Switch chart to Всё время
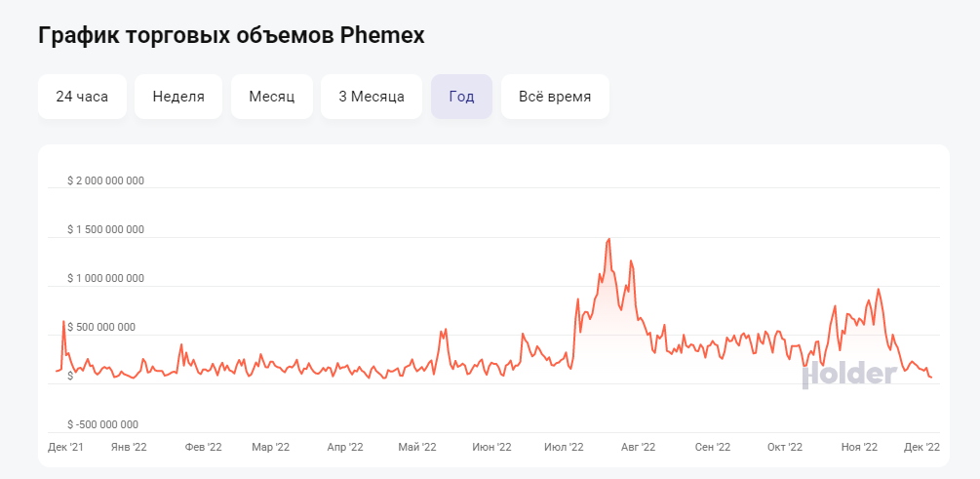The width and height of the screenshot is (980, 479). tap(555, 97)
